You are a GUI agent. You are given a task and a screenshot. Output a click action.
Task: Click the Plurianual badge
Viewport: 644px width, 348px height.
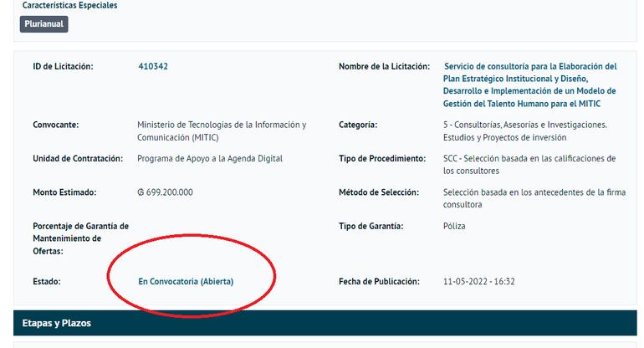(x=43, y=24)
